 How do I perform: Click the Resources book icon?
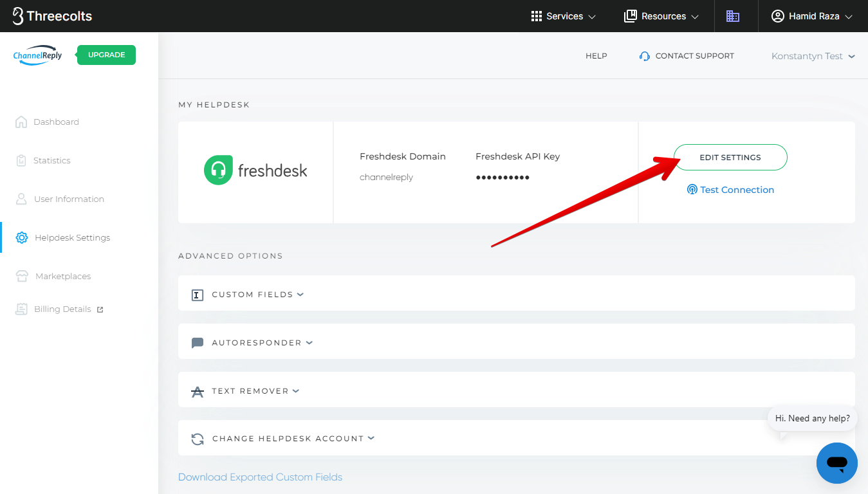pyautogui.click(x=631, y=16)
